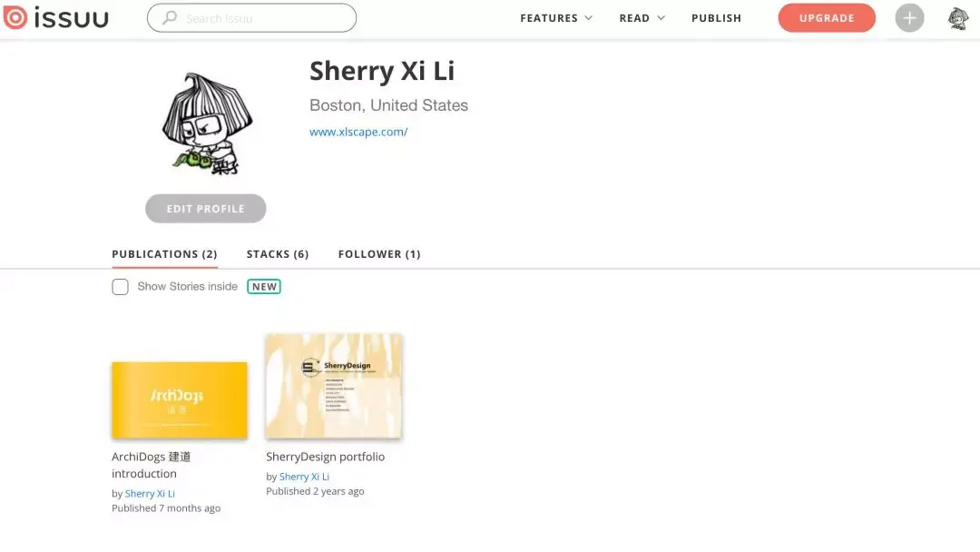980x552 pixels.
Task: Enable Show Stories inside checkbox
Action: [120, 287]
